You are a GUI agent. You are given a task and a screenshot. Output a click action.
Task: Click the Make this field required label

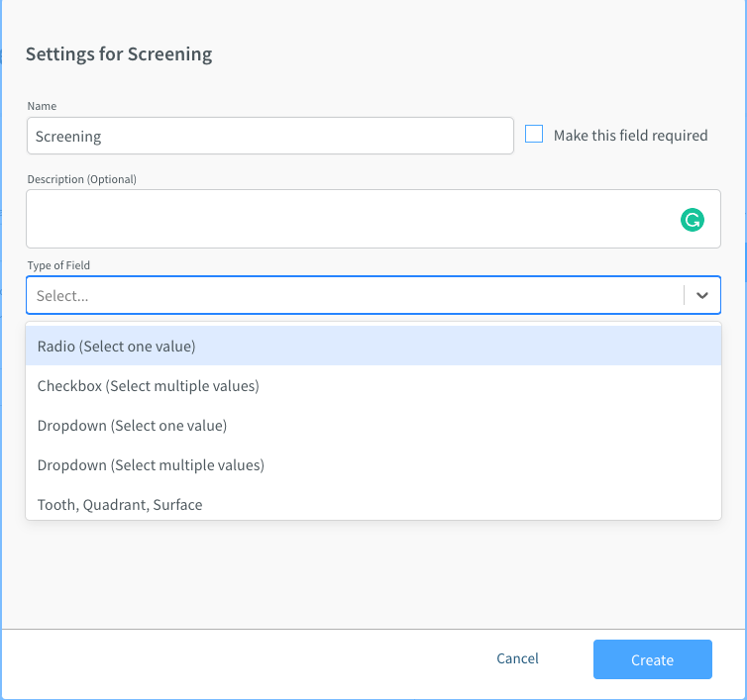coord(630,136)
